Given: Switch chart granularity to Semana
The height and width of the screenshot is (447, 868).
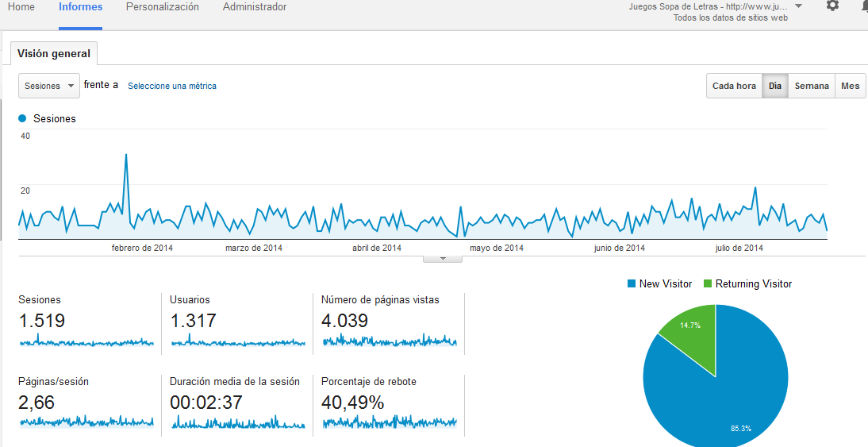Looking at the screenshot, I should coord(812,86).
